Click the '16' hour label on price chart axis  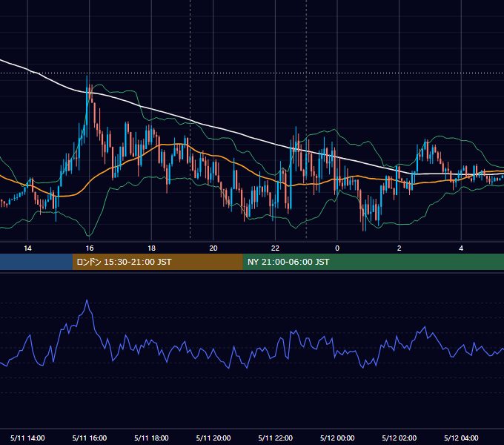(x=90, y=248)
